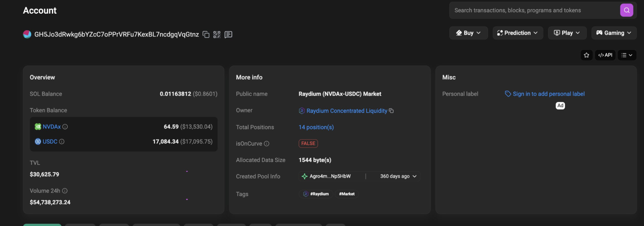The width and height of the screenshot is (644, 226).
Task: Expand the Play menu
Action: click(567, 33)
